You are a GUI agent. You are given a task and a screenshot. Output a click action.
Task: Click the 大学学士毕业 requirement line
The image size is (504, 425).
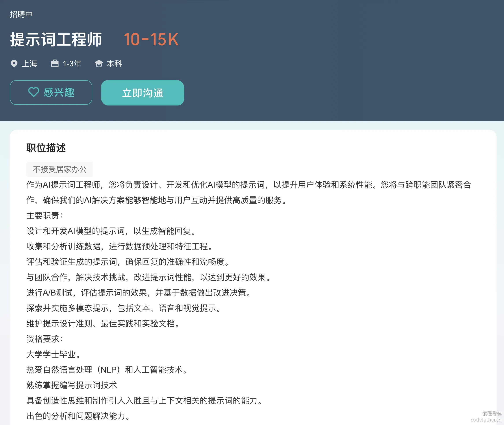[54, 354]
